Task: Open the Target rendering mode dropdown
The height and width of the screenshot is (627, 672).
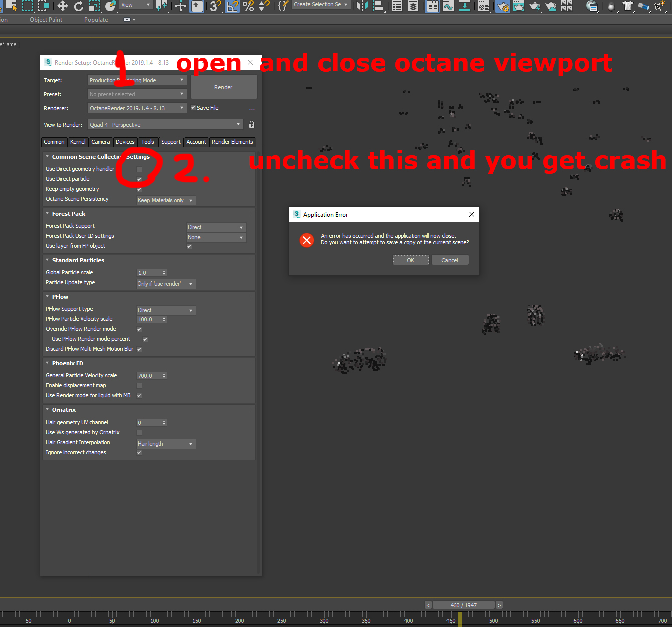Action: (x=137, y=80)
